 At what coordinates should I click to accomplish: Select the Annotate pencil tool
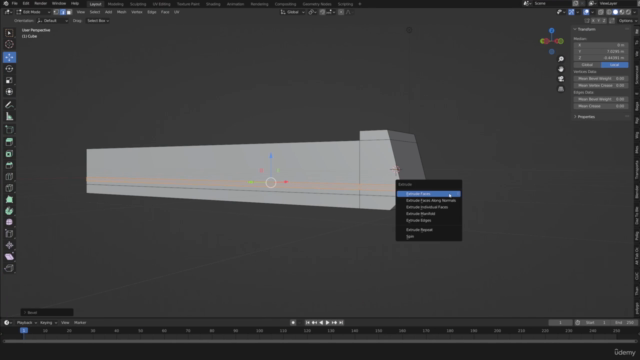coord(9,105)
